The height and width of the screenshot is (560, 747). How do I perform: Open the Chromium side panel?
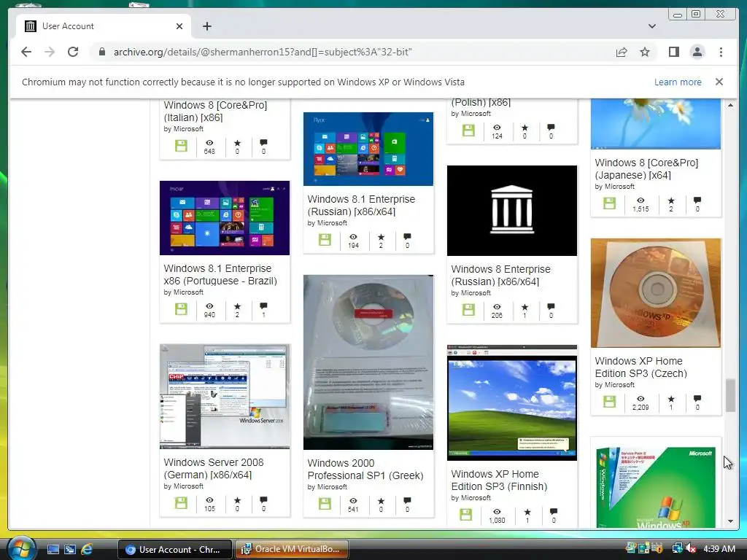click(x=673, y=52)
